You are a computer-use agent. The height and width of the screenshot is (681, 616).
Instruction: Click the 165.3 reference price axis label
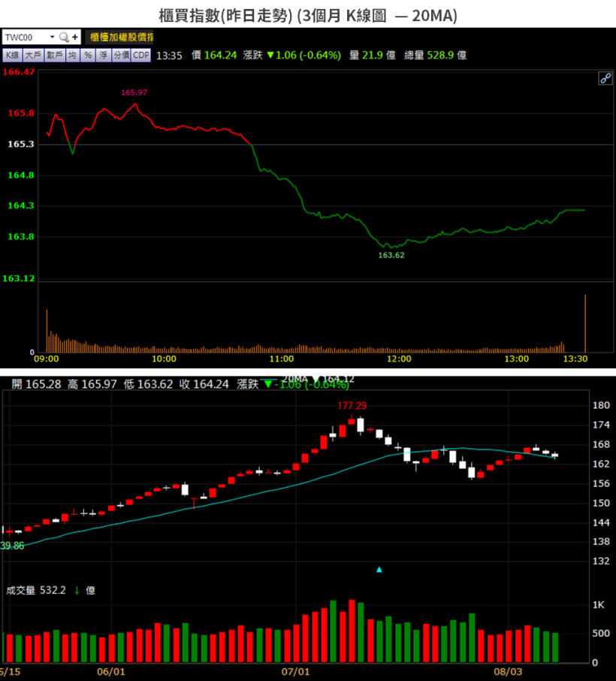[x=21, y=144]
